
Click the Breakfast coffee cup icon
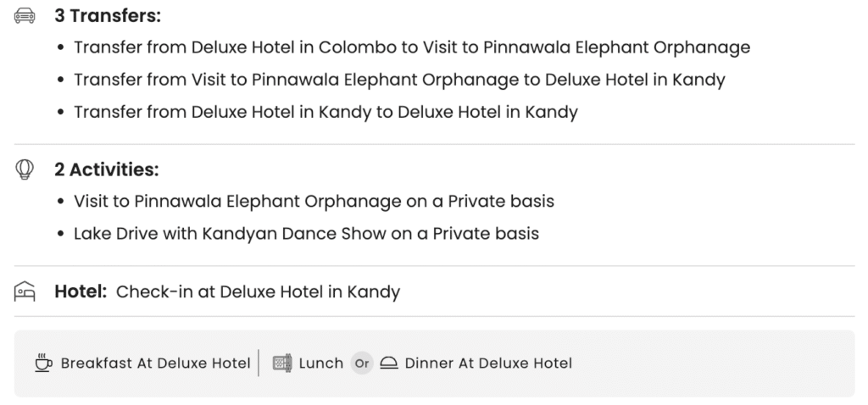click(x=42, y=363)
